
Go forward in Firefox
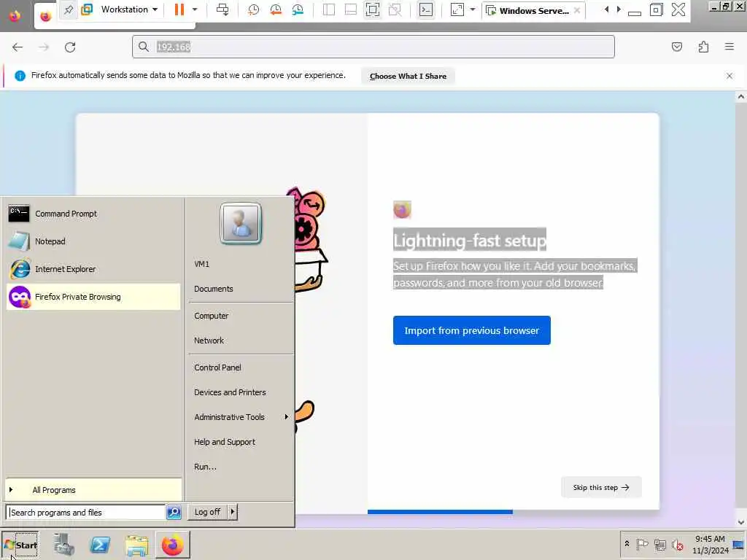(44, 47)
